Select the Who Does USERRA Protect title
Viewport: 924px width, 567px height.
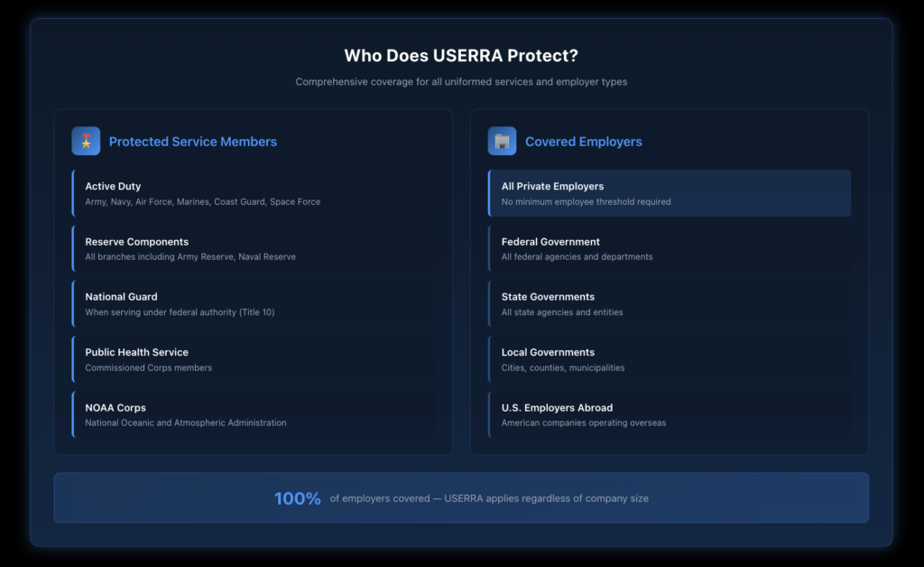click(461, 55)
